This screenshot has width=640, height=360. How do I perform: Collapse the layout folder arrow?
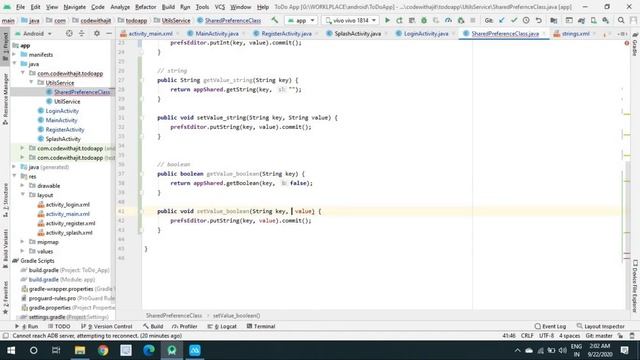[x=23, y=195]
